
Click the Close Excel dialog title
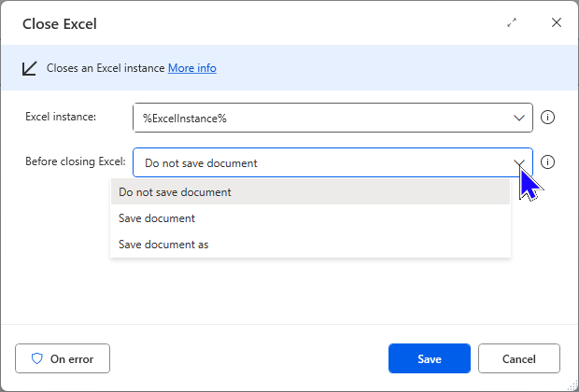60,24
